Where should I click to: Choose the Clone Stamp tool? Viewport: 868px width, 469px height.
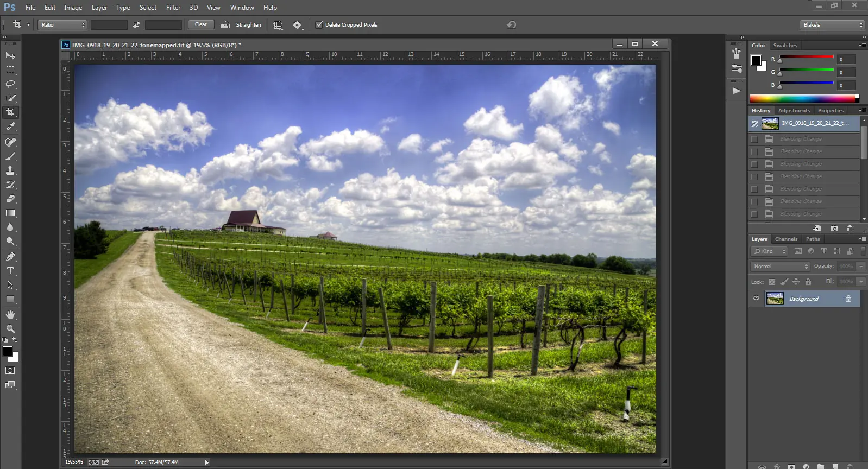coord(10,170)
